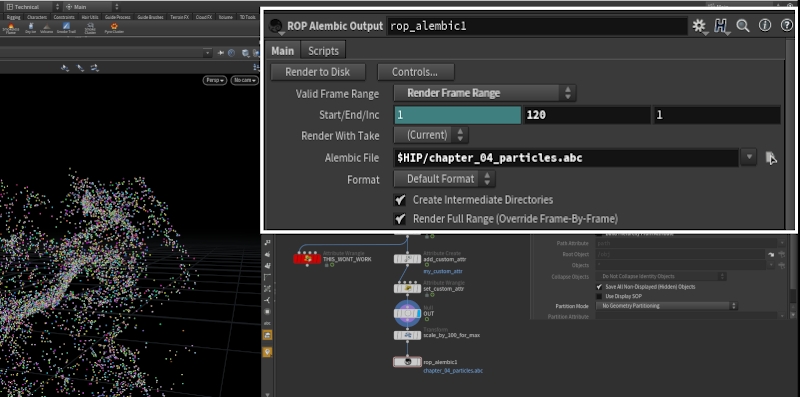Select the Pyro Cluster shelf tool

pos(114,28)
